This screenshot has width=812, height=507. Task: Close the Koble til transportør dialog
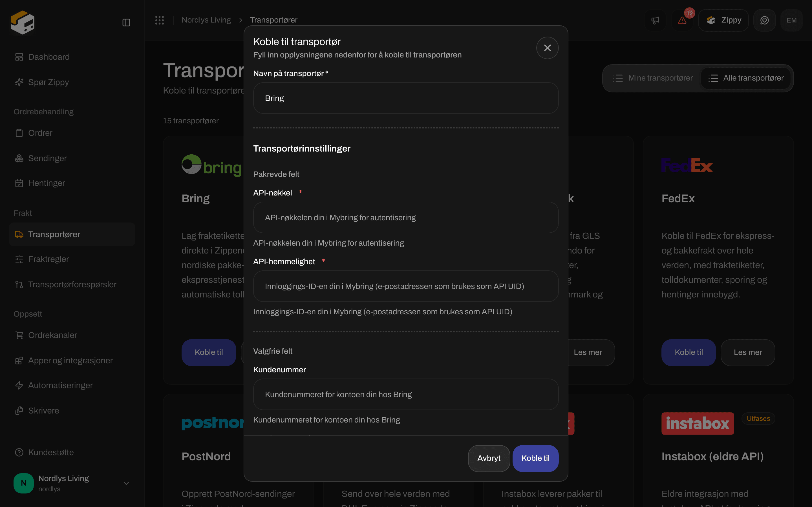point(547,48)
